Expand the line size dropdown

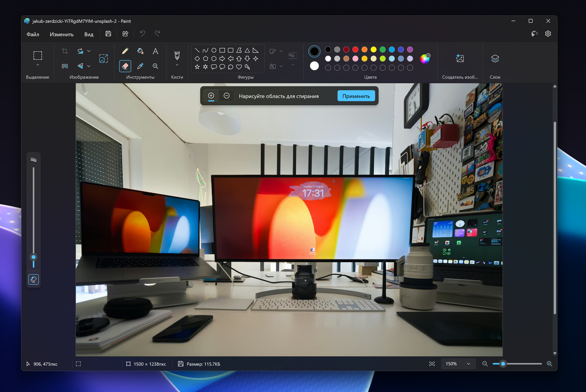point(293,65)
